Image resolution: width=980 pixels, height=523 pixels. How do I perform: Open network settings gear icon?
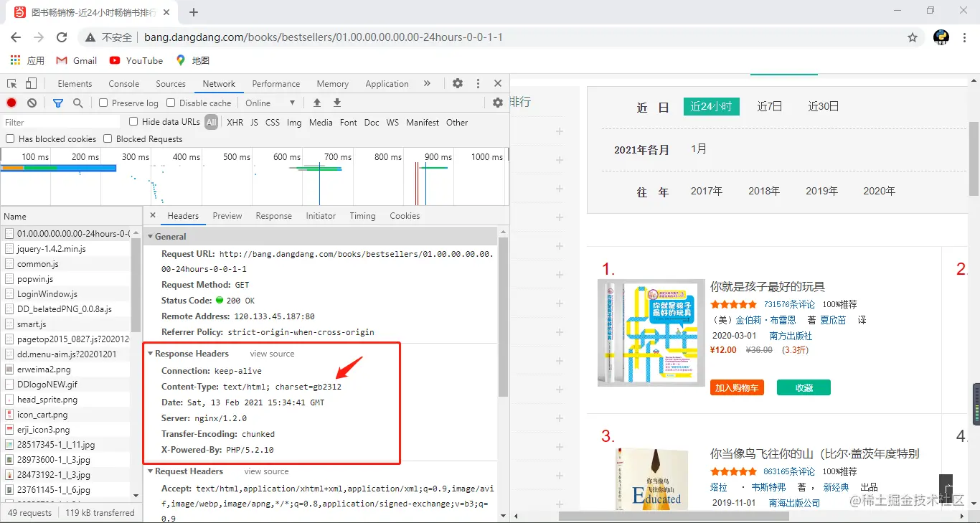[x=498, y=103]
